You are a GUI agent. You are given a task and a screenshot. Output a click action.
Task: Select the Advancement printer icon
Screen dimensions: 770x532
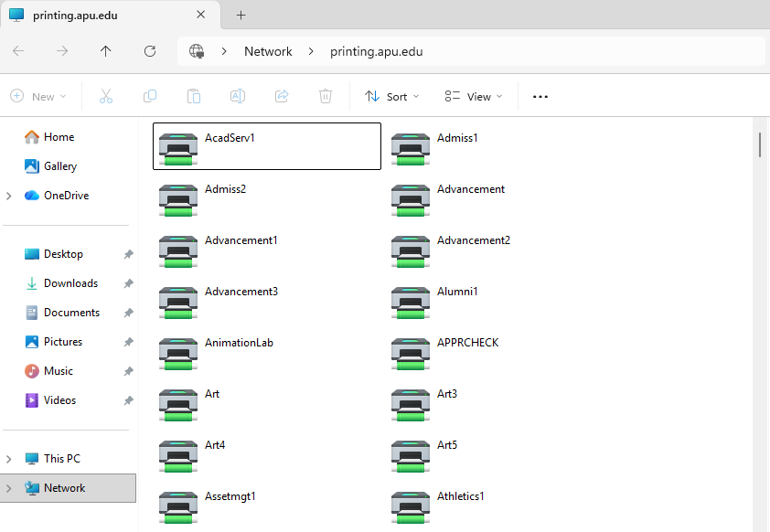pos(411,200)
